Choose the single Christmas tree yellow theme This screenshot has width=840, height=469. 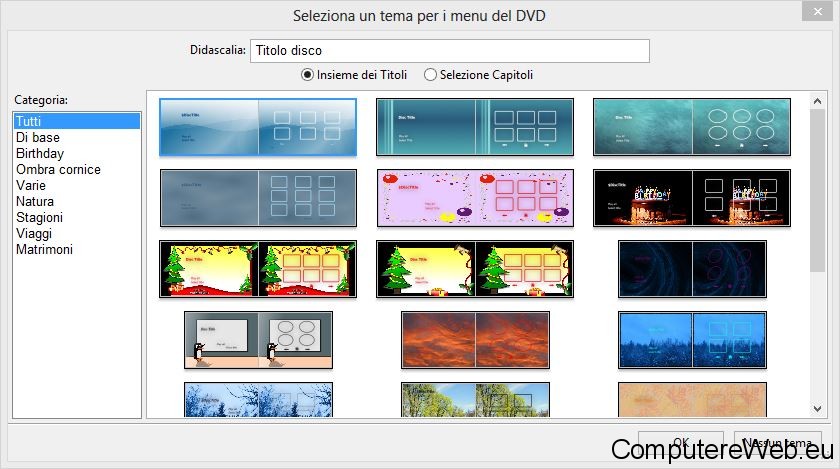coord(475,269)
